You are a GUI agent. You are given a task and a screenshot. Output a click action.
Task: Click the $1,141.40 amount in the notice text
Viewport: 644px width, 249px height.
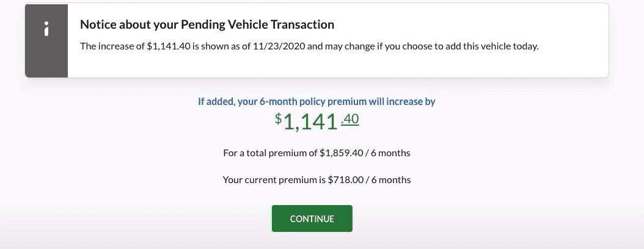pyautogui.click(x=169, y=46)
